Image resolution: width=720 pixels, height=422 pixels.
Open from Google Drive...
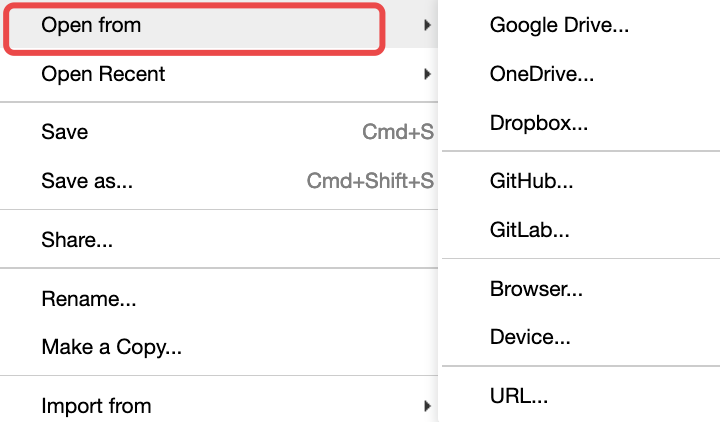pyautogui.click(x=559, y=26)
